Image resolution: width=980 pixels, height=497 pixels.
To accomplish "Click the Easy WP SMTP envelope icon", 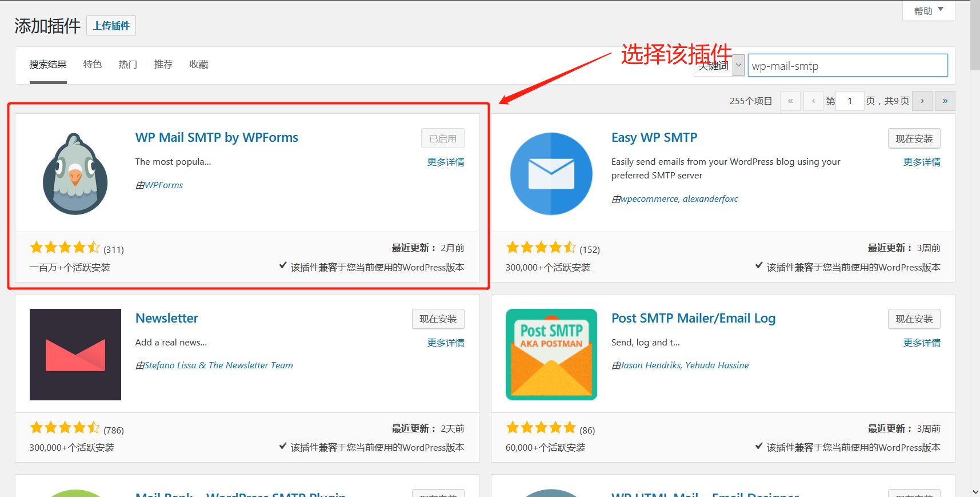I will click(551, 174).
